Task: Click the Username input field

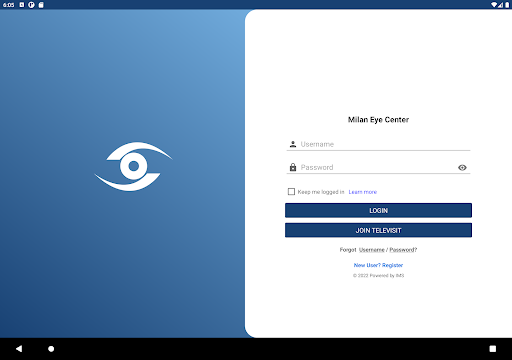Action: (378, 144)
